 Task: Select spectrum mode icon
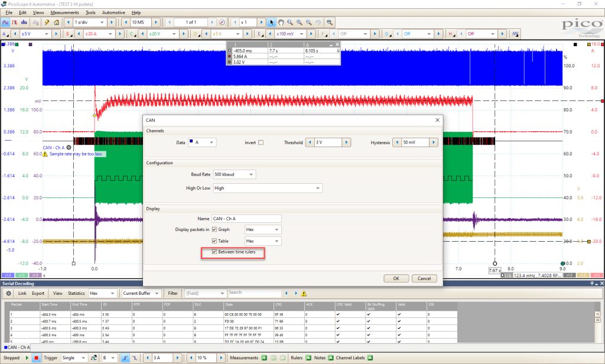tap(24, 22)
